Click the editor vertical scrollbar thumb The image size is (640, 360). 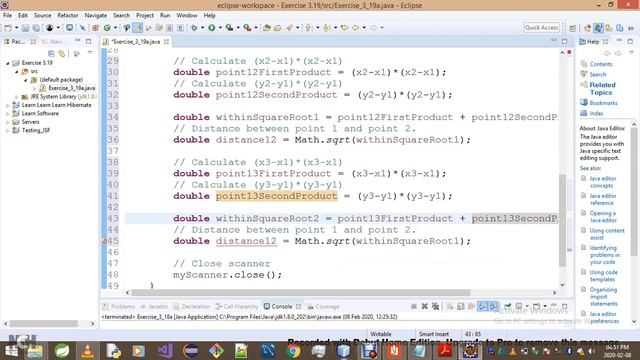click(x=562, y=220)
